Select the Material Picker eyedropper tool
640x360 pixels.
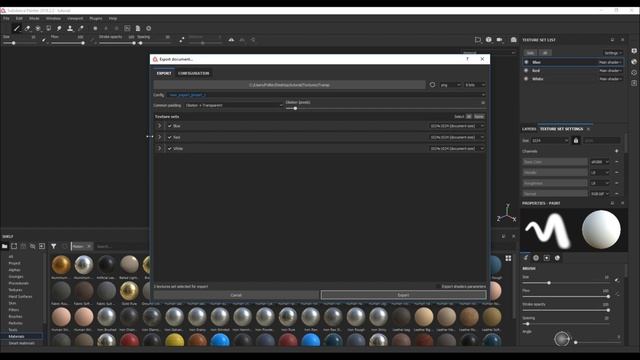click(81, 29)
